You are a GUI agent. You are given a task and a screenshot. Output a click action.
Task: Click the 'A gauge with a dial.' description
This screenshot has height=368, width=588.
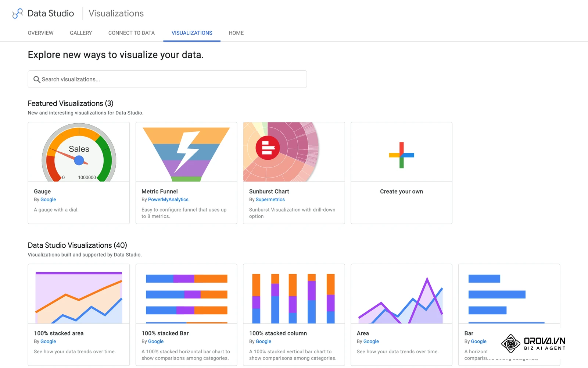pyautogui.click(x=56, y=210)
